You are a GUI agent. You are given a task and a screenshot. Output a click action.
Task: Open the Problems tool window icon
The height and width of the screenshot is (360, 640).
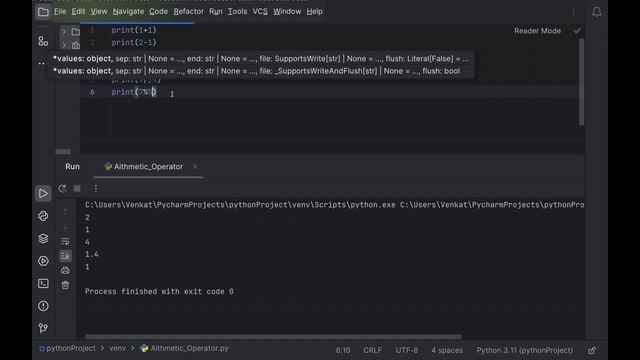point(43,306)
